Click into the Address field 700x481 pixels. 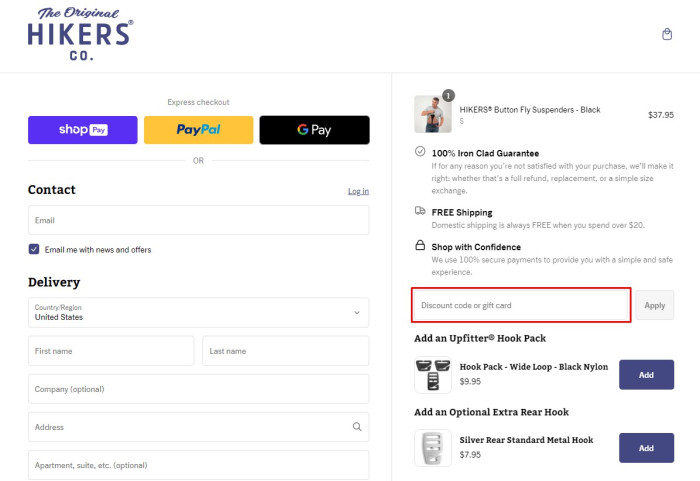(x=199, y=427)
